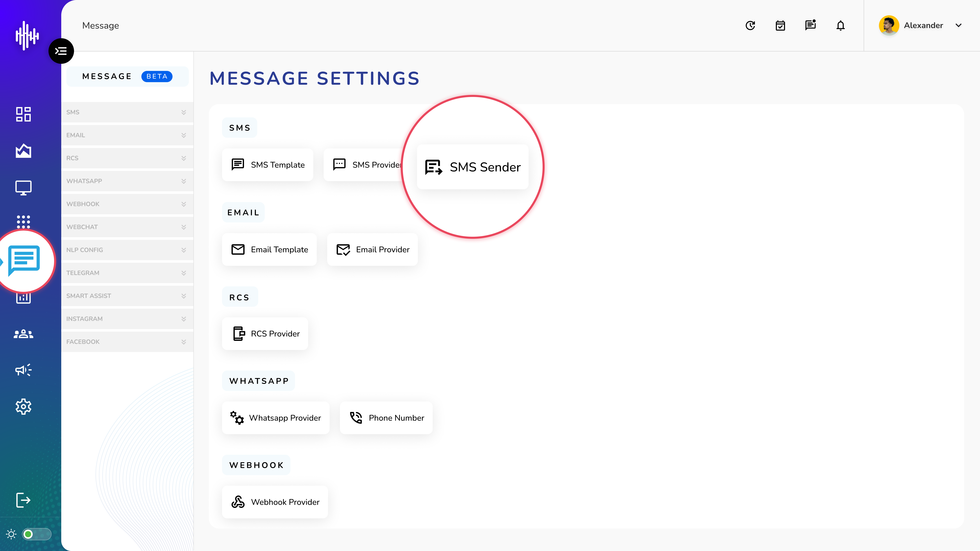Expand the TELEGRAM menu section
This screenshot has width=980, height=551.
(x=127, y=273)
